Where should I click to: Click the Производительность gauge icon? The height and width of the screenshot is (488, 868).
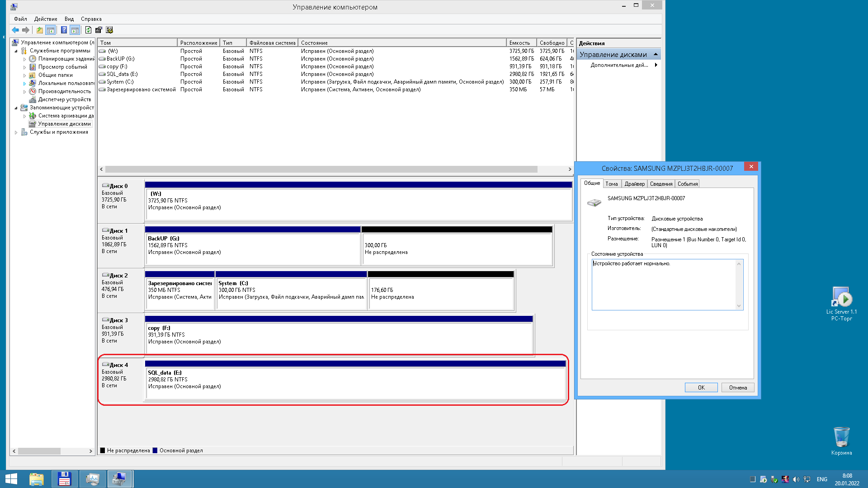(33, 91)
